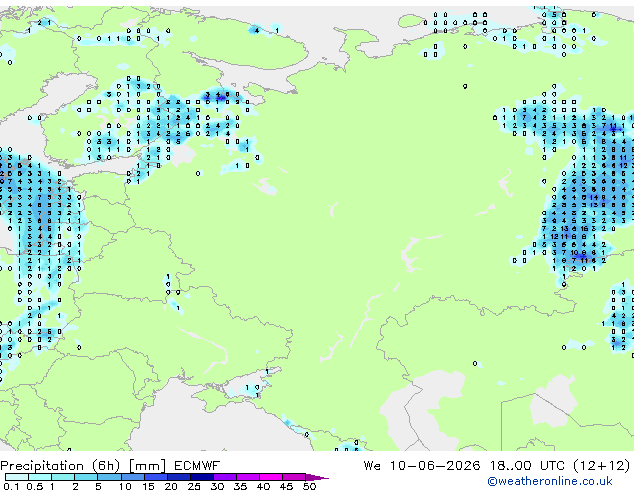This screenshot has height=490, width=634.
Task: Choose the 5 mm legend swatch
Action: [x=109, y=477]
